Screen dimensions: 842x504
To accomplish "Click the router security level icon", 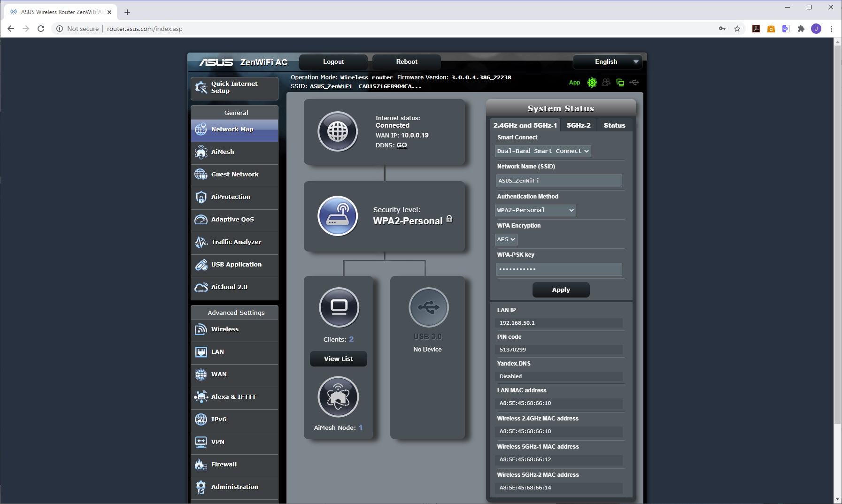I will (338, 216).
